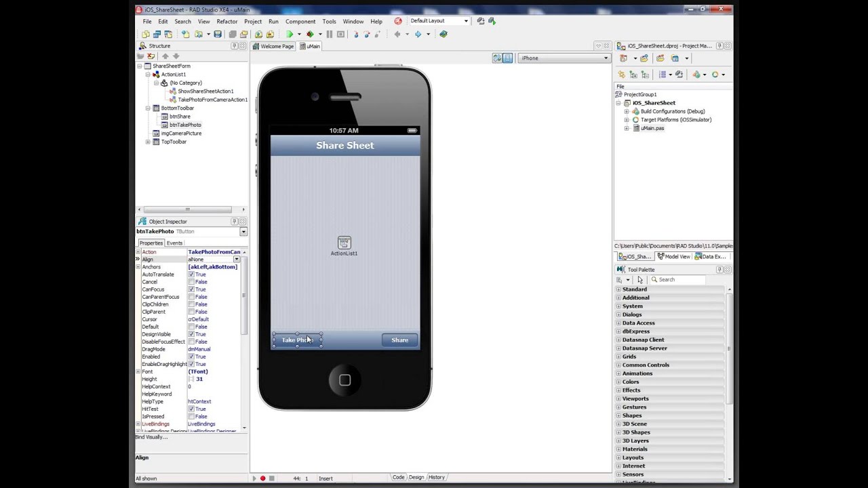Click the red record macro icon

pos(262,478)
